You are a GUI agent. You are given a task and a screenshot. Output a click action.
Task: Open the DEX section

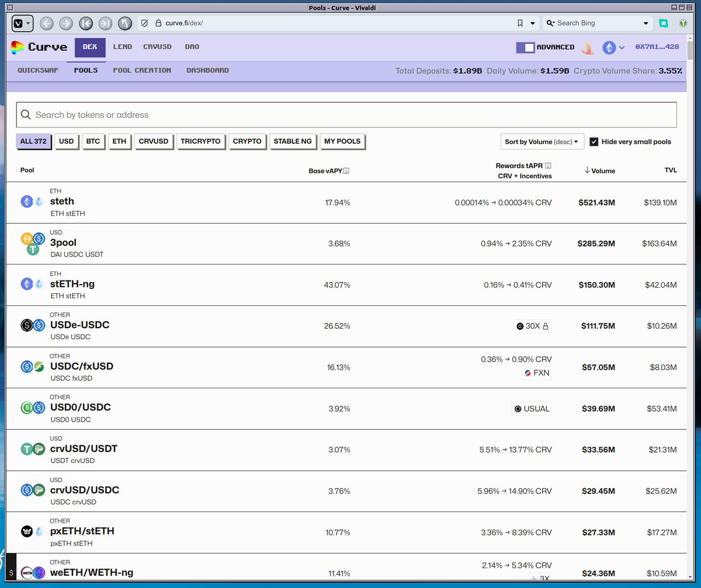point(90,47)
